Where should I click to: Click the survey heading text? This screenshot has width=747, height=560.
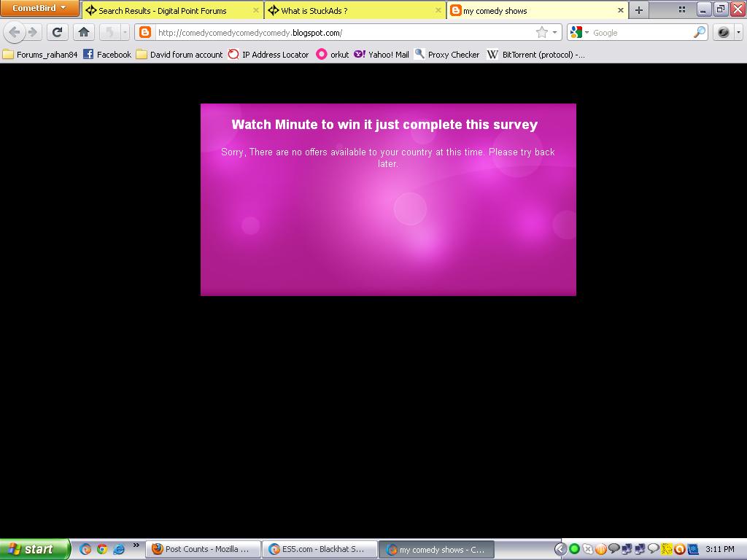[x=384, y=124]
